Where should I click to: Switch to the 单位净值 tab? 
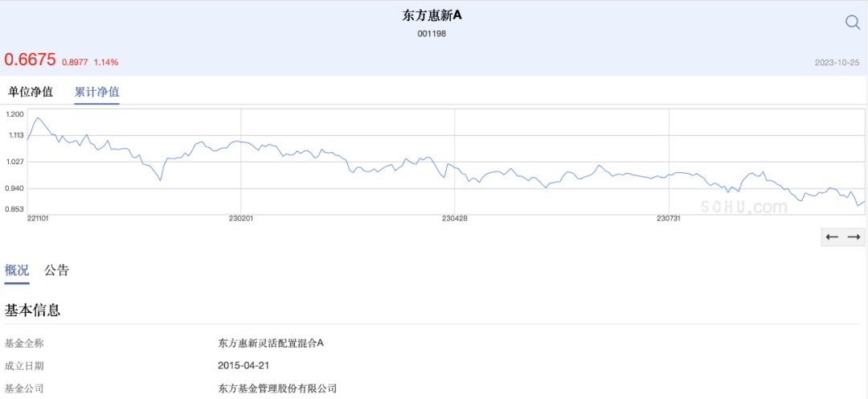point(31,92)
